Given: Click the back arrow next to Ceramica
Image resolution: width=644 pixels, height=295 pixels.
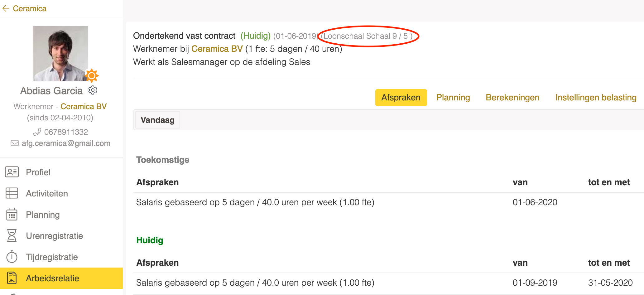Looking at the screenshot, I should coord(6,8).
